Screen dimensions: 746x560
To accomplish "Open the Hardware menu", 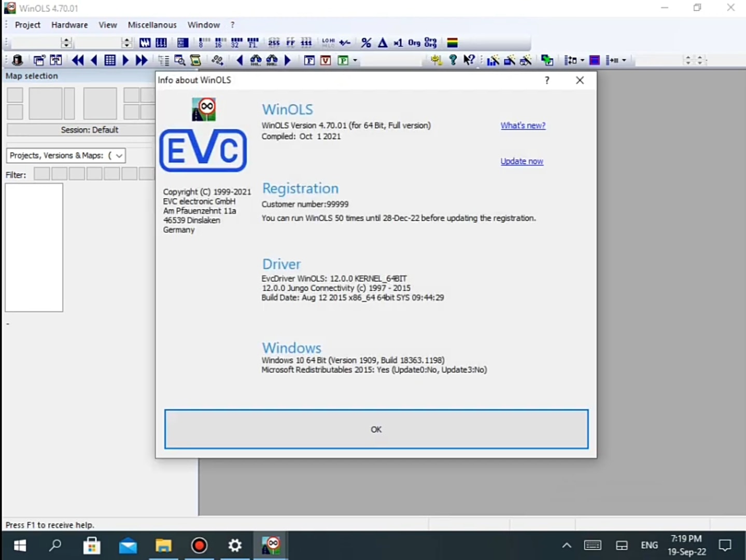I will pyautogui.click(x=69, y=25).
